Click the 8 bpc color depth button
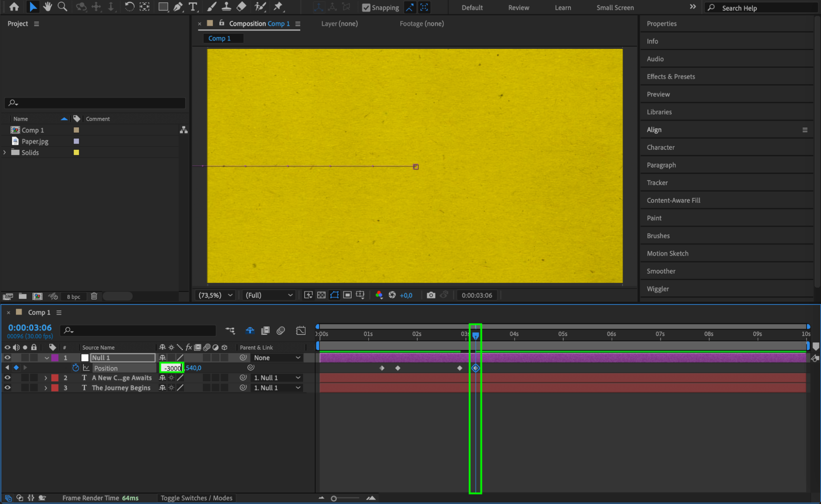Image resolution: width=821 pixels, height=504 pixels. [74, 296]
